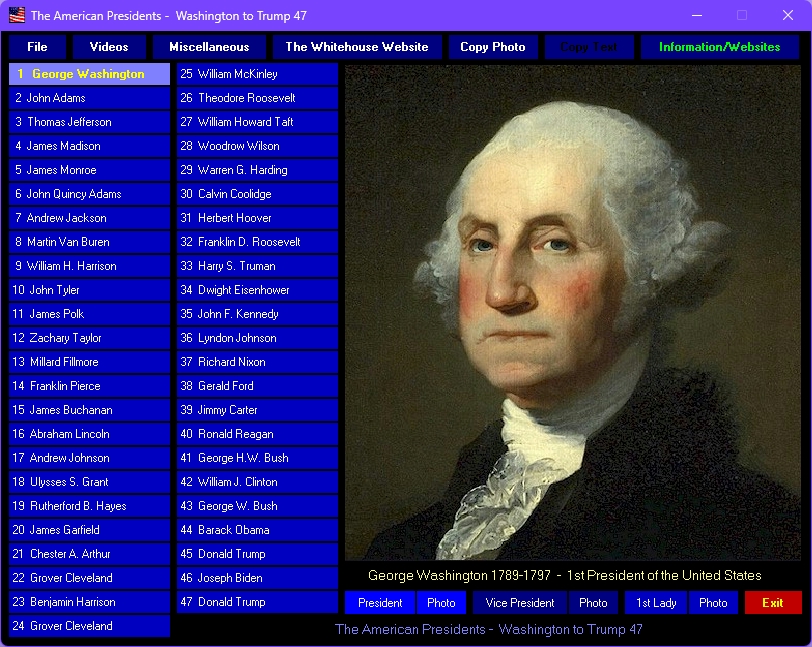812x647 pixels.
Task: Click the Copy Photo menu item
Action: pyautogui.click(x=493, y=47)
